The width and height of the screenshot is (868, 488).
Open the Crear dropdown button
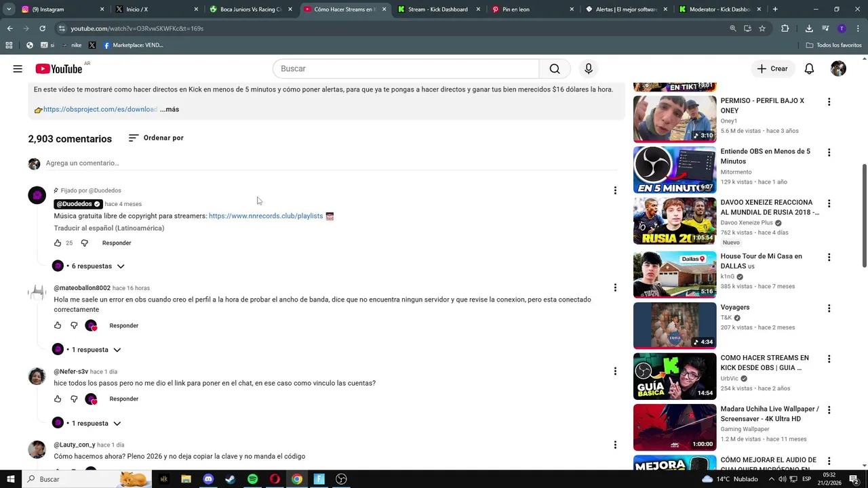click(x=772, y=68)
